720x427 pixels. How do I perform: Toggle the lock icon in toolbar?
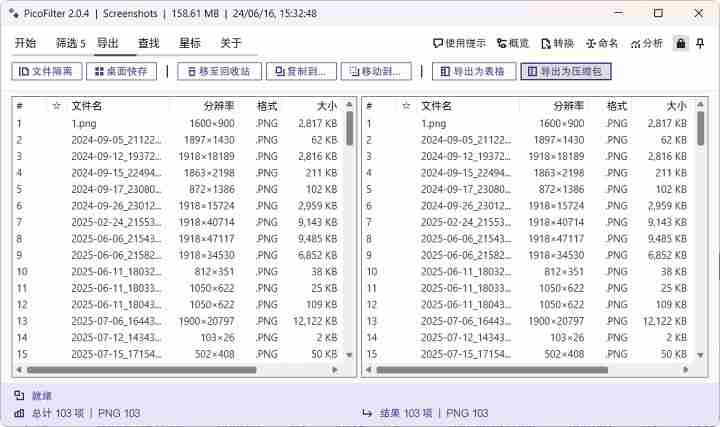pos(680,44)
